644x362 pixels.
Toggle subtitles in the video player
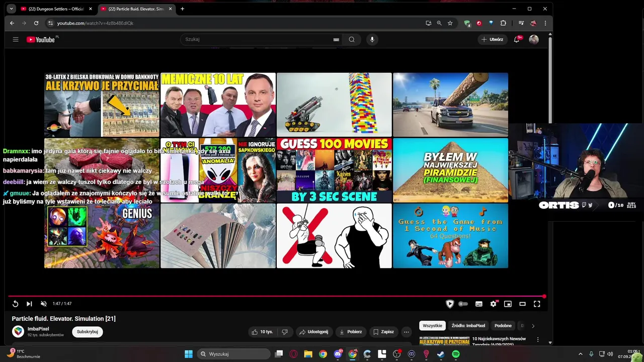point(479,304)
